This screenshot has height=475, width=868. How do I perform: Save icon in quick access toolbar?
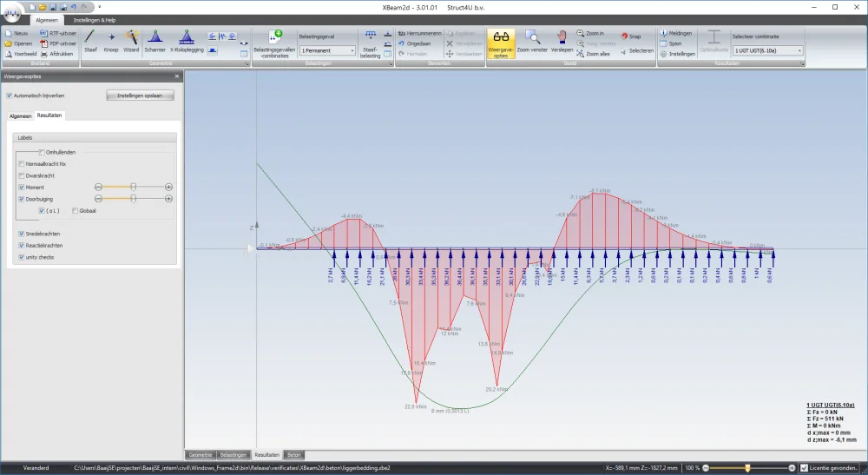pyautogui.click(x=53, y=7)
